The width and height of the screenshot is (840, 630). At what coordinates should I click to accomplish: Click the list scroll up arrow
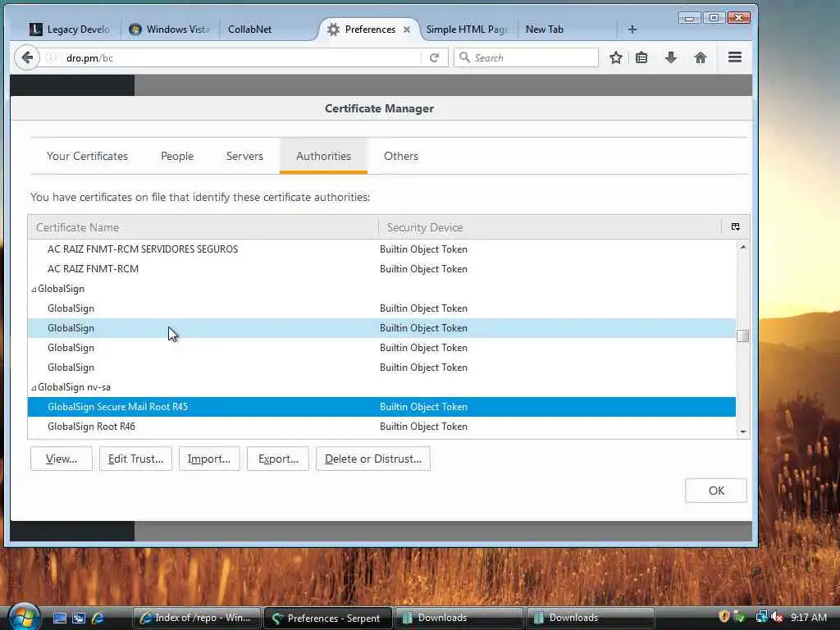click(742, 246)
